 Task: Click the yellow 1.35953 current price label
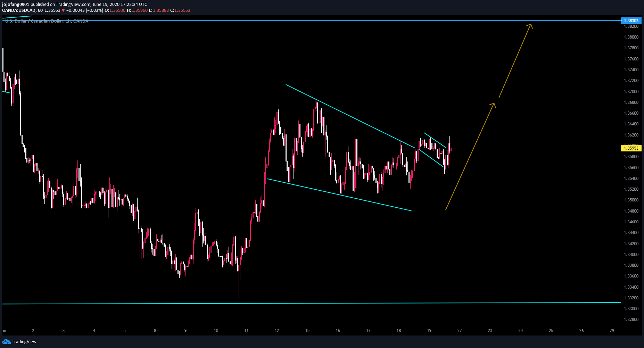pos(631,148)
